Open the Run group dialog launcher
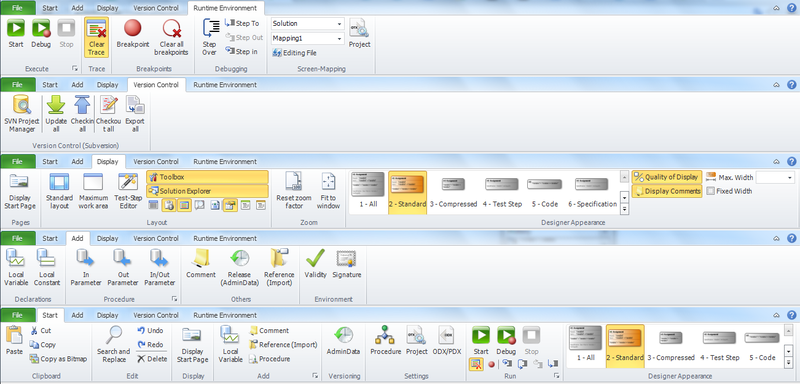The image size is (800, 384). (556, 375)
